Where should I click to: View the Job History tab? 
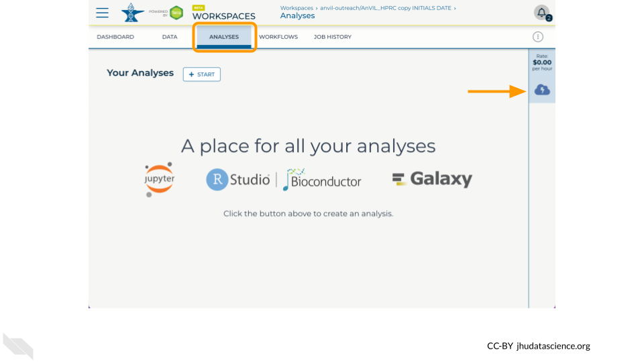(x=333, y=37)
